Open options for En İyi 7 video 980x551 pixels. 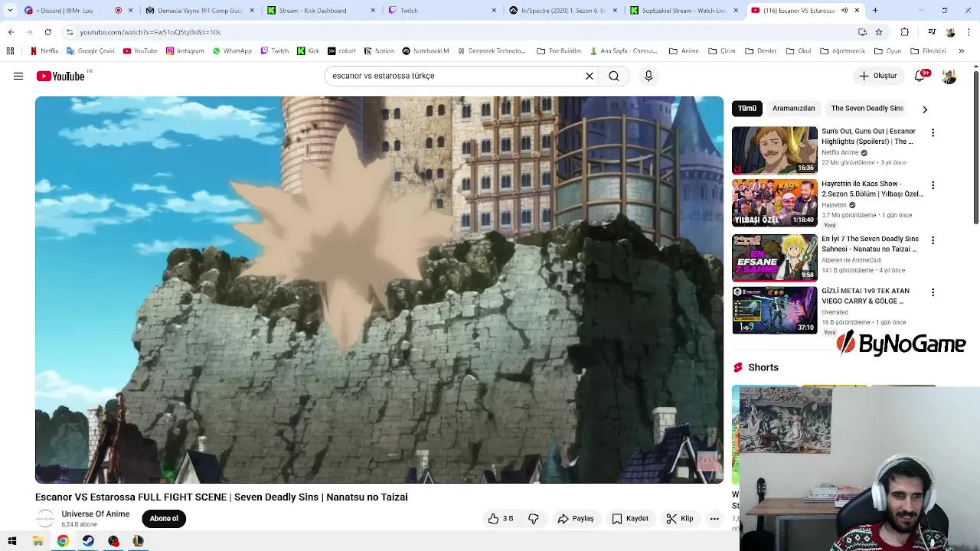[x=933, y=240]
